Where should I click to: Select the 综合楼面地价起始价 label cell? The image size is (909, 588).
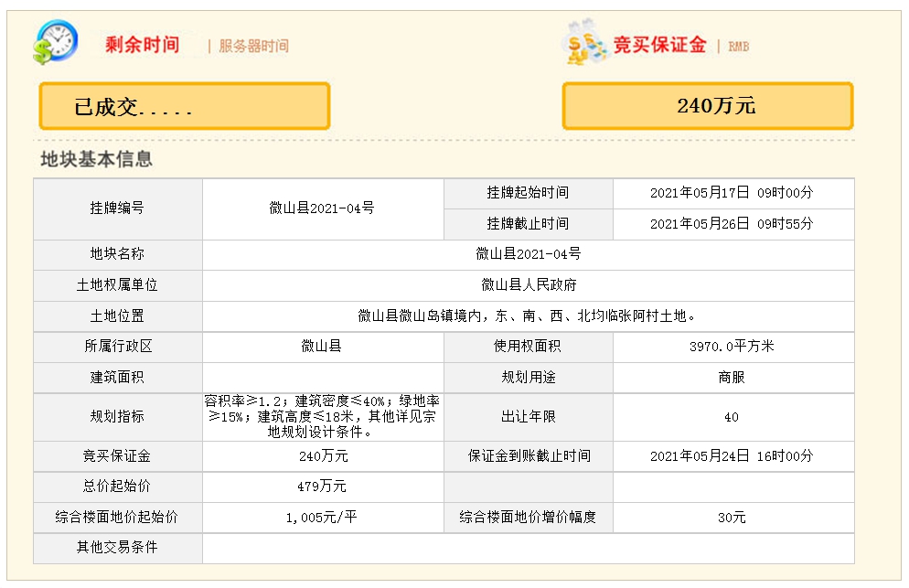(118, 518)
